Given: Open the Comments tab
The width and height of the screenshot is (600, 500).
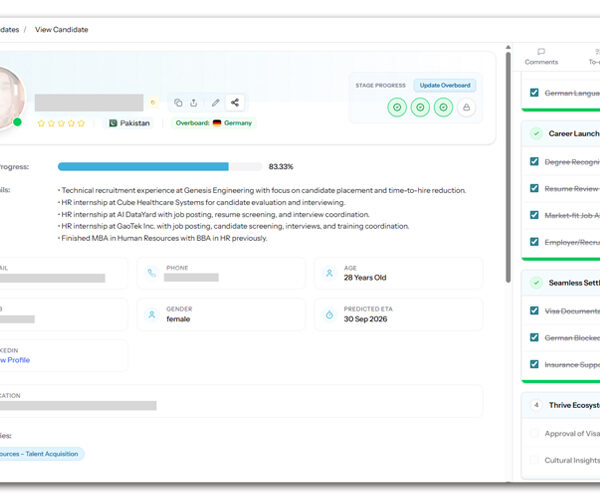Looking at the screenshot, I should 541,57.
